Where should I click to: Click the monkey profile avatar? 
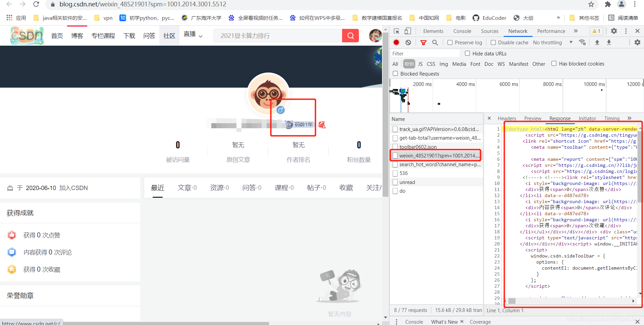[x=268, y=94]
